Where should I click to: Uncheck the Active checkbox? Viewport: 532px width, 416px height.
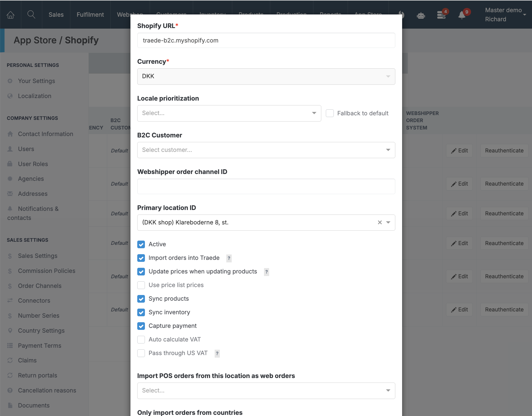point(141,244)
